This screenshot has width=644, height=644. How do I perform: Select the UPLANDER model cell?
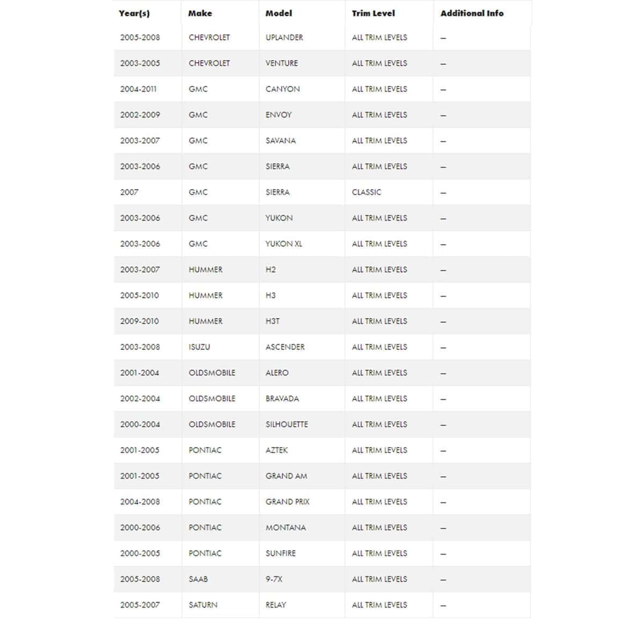tap(284, 38)
